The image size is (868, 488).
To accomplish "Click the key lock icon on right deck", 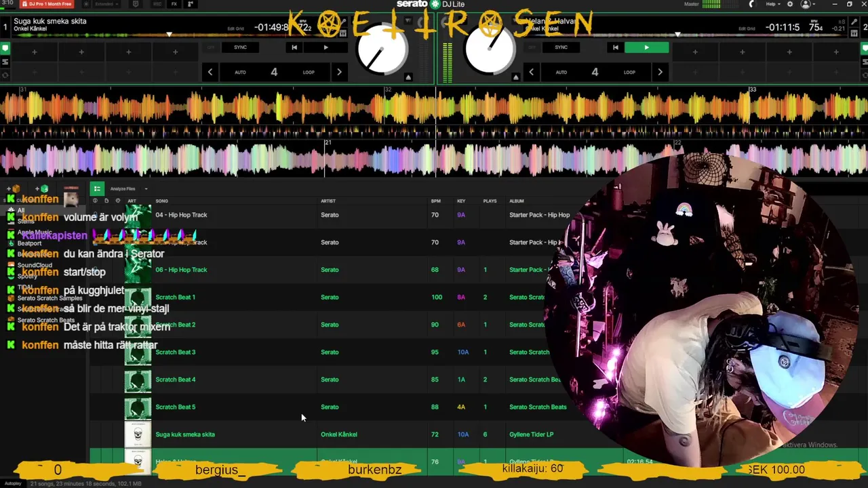I will [853, 23].
